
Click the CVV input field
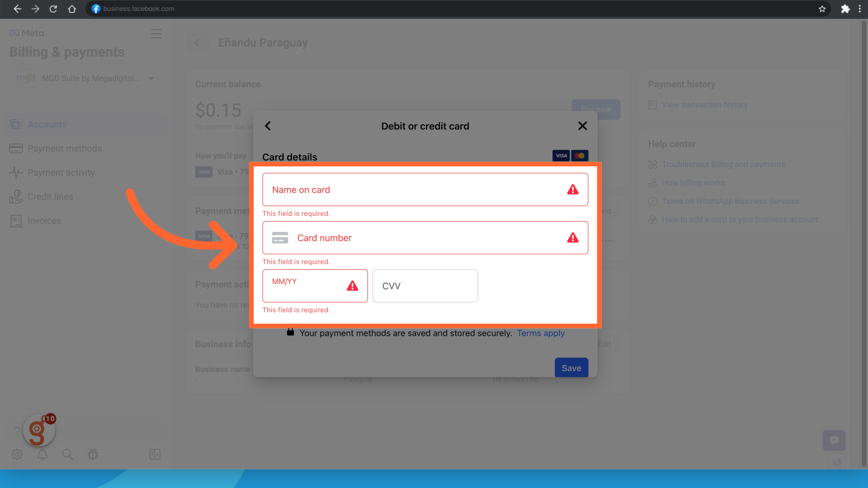coord(425,286)
